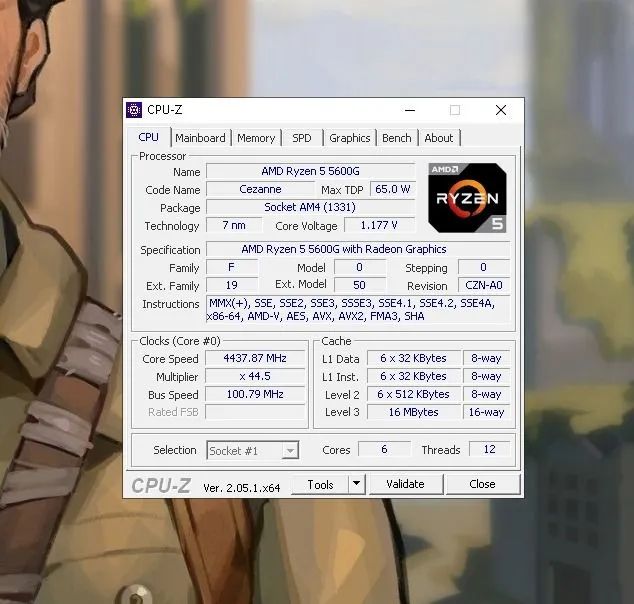Open the SPD tab
The height and width of the screenshot is (604, 634).
coord(302,138)
